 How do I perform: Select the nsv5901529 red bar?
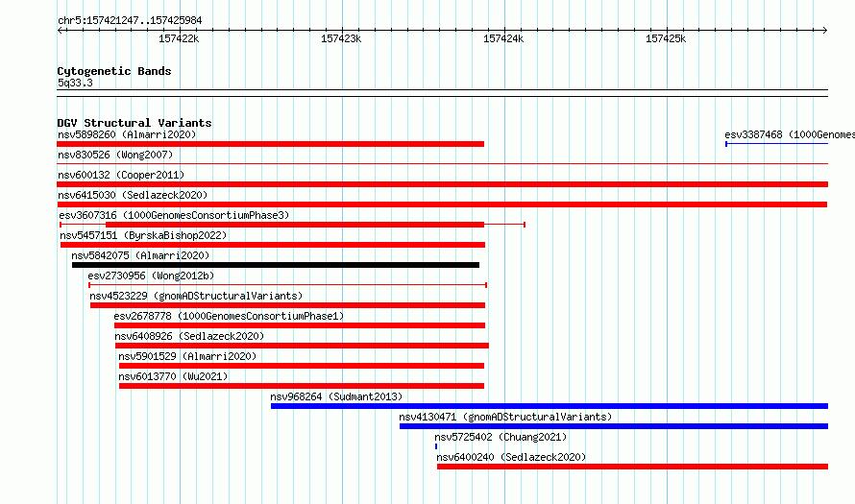[302, 366]
